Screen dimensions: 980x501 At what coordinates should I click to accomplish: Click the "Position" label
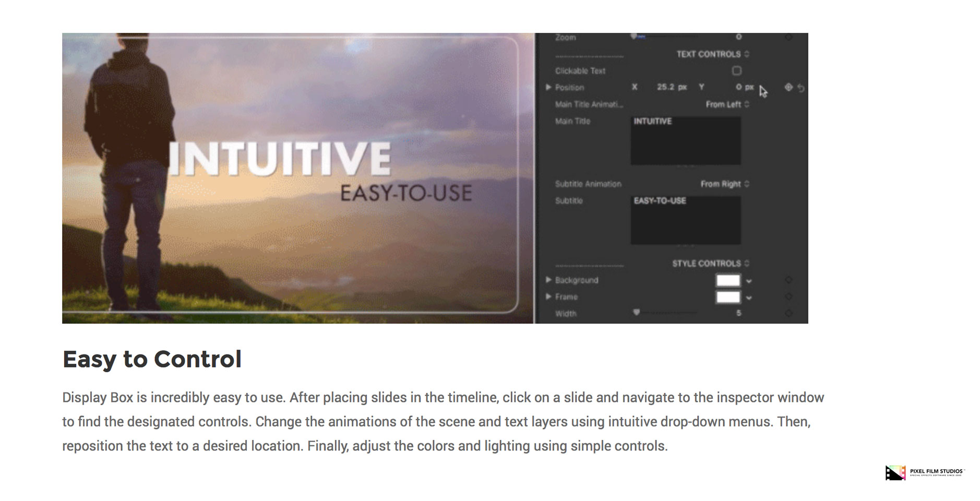(x=569, y=88)
